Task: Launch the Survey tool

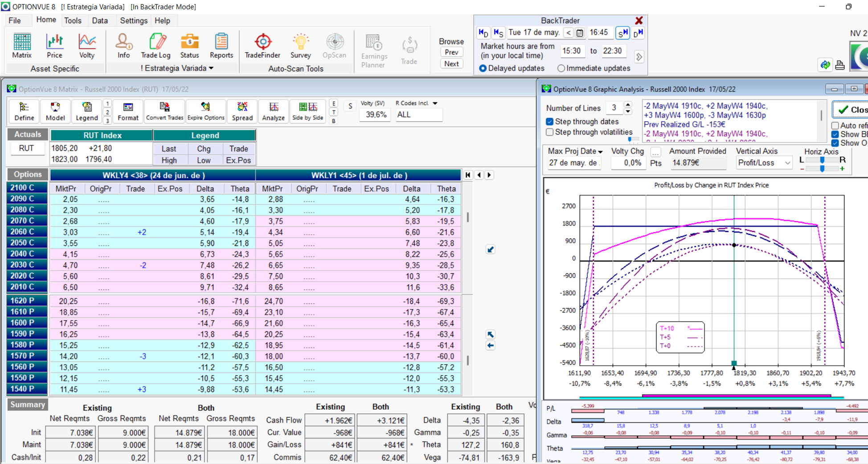Action: 300,46
